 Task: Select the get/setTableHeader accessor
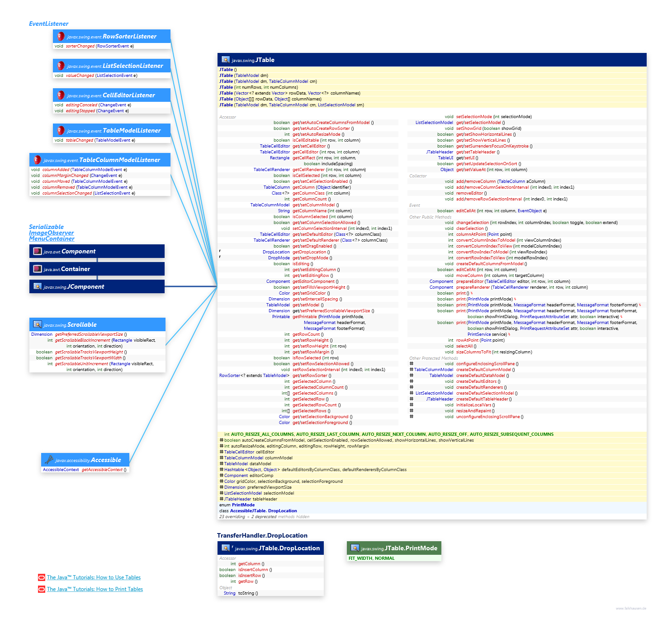click(x=476, y=152)
